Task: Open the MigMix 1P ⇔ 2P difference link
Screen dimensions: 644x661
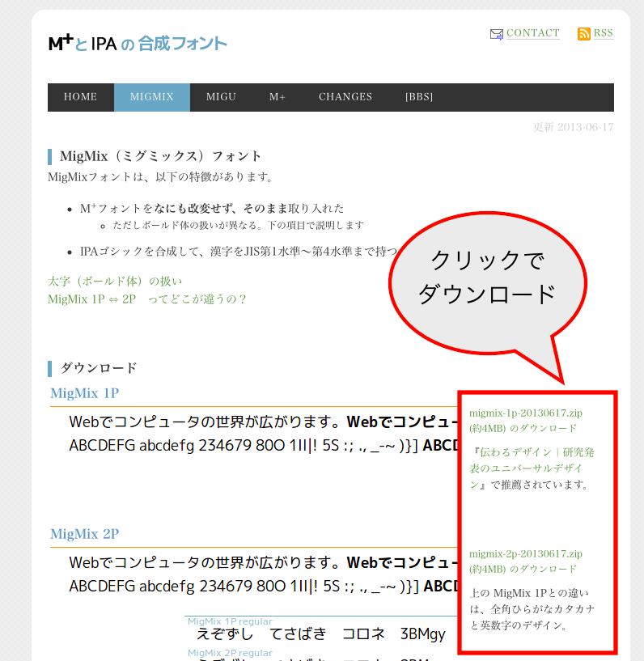Action: click(x=146, y=299)
